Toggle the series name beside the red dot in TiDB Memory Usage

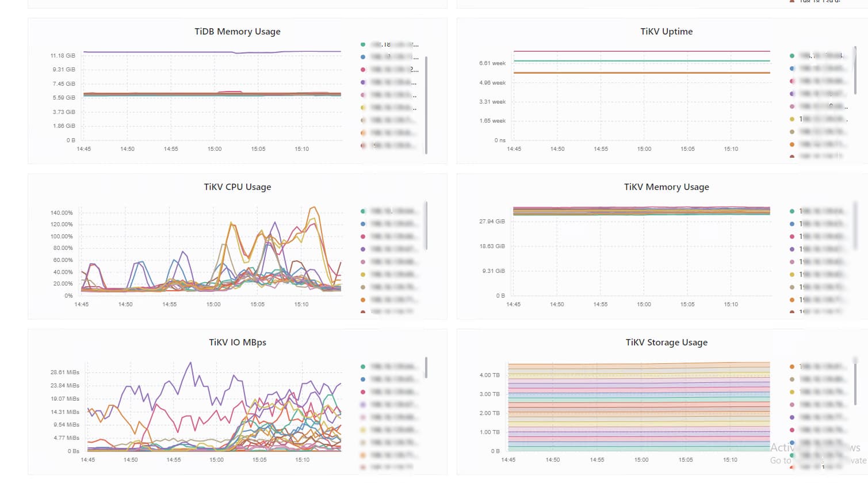coord(393,70)
